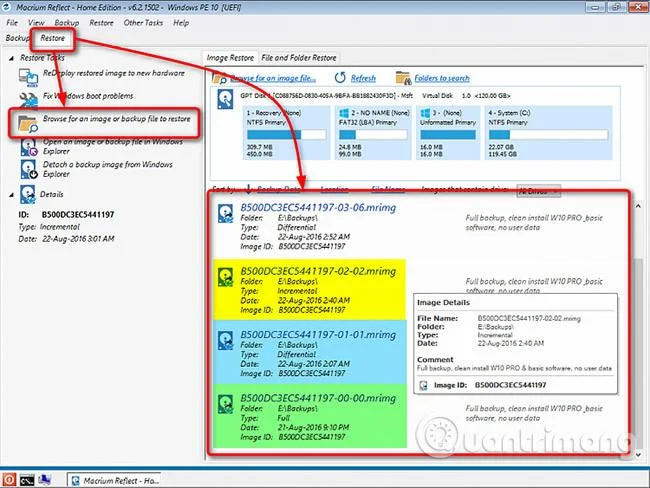Open the Help menu
This screenshot has height=488, width=650.
[181, 23]
